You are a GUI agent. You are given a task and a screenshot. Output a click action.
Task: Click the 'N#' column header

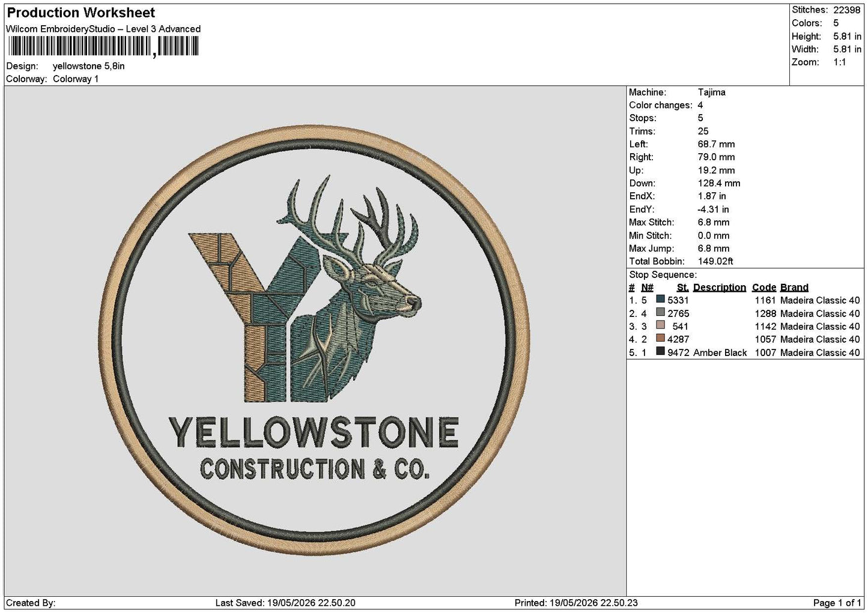click(x=647, y=288)
